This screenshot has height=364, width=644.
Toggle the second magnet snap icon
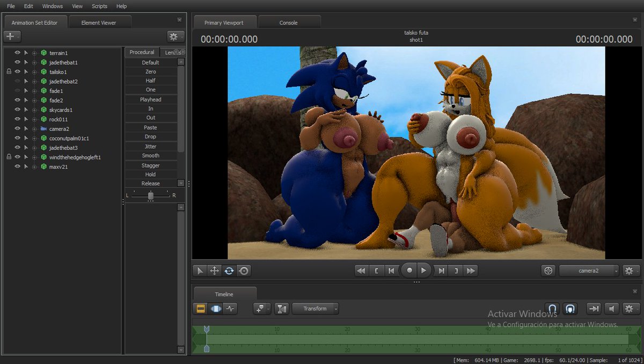[570, 309]
